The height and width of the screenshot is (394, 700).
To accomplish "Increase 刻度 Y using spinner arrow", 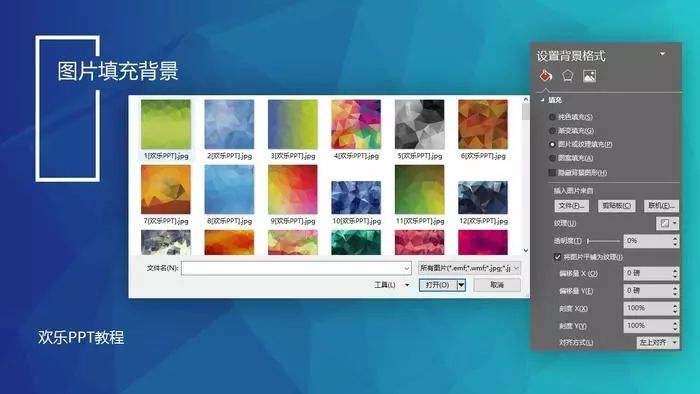I will click(x=675, y=323).
